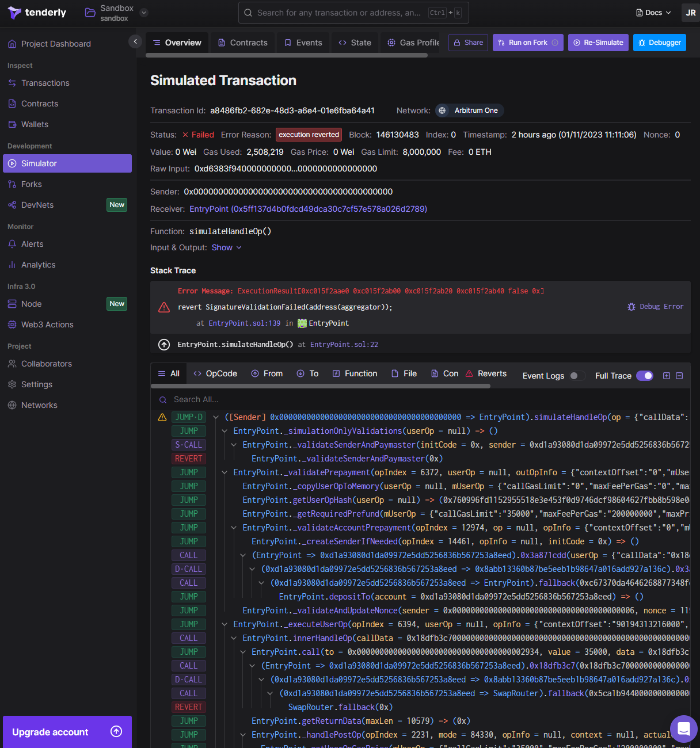Open the chat support bubble icon
Screen dimensions: 700x748
(684, 728)
